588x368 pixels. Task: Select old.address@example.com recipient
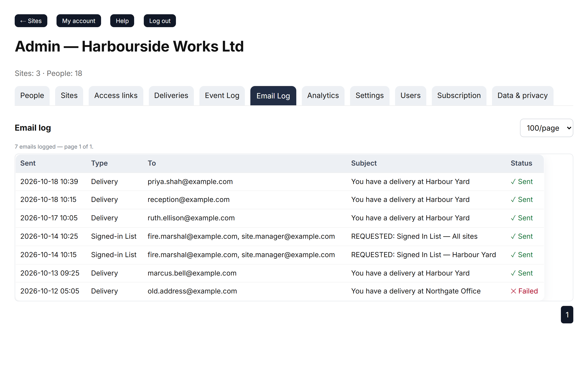[x=192, y=291]
